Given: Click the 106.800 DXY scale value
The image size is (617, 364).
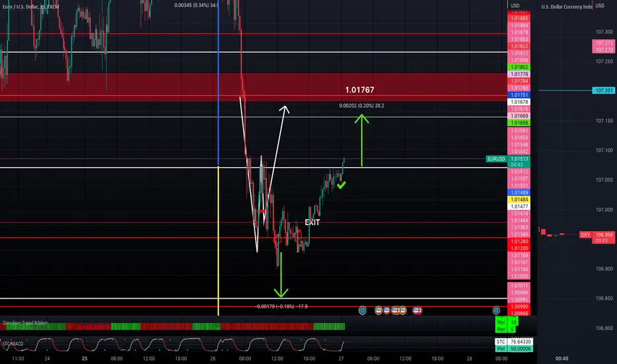Looking at the screenshot, I should click(604, 328).
